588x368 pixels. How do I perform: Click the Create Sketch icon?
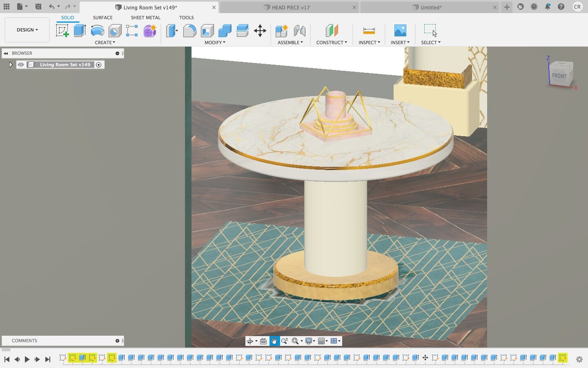62,31
